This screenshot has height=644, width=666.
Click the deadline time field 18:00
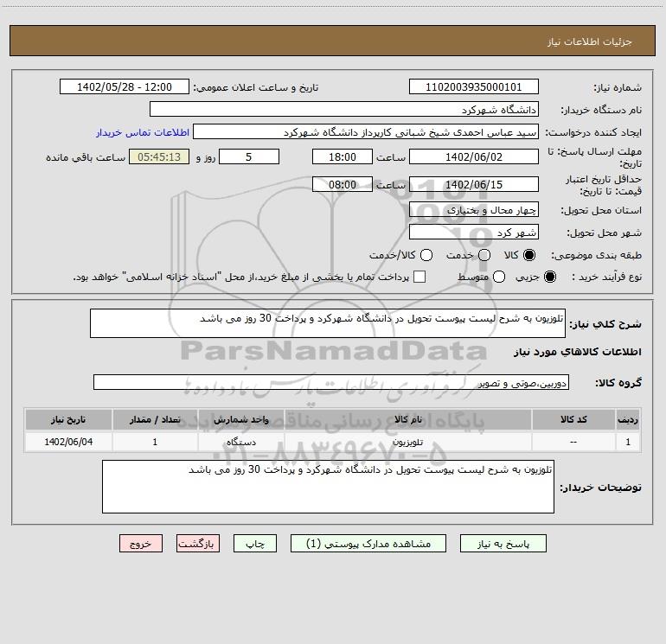343,156
